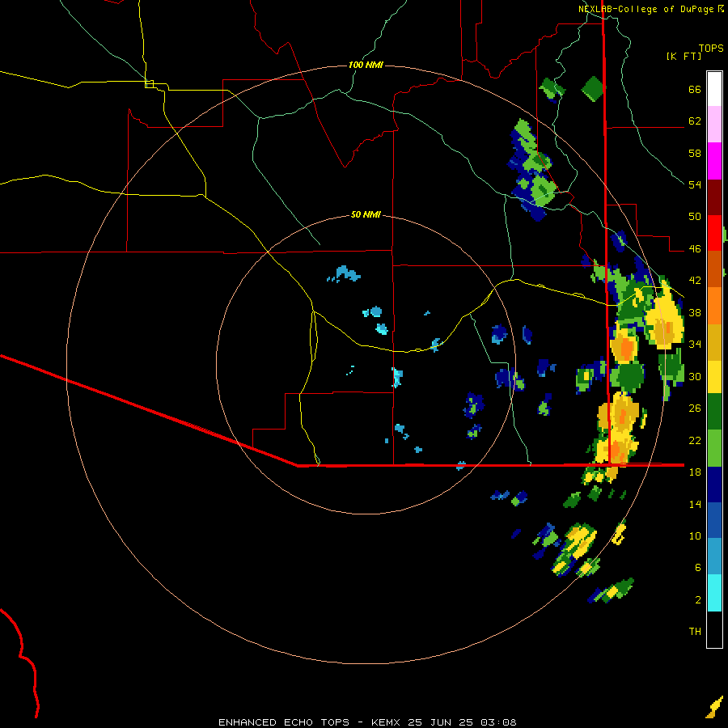The image size is (728, 728).
Task: Click the navy blue legend swatch
Action: click(714, 485)
